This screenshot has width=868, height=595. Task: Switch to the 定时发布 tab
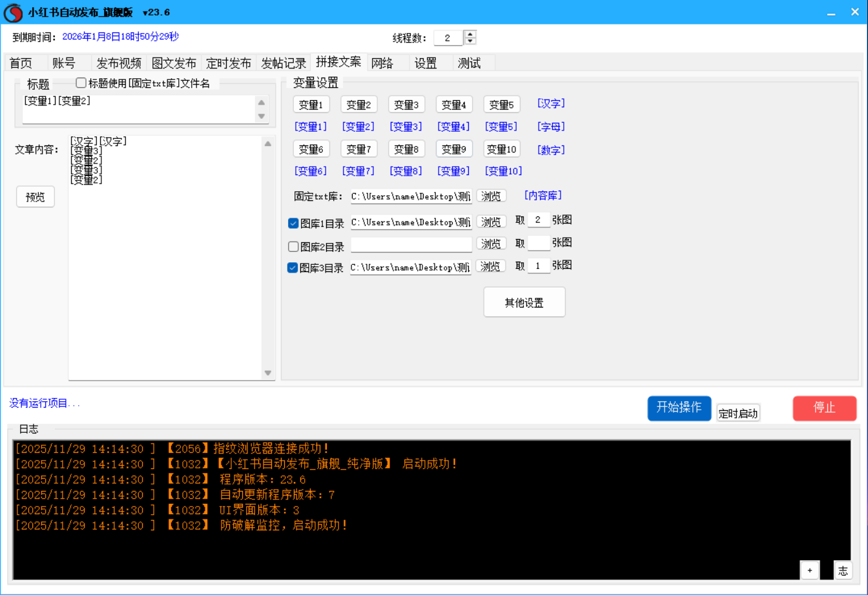229,63
